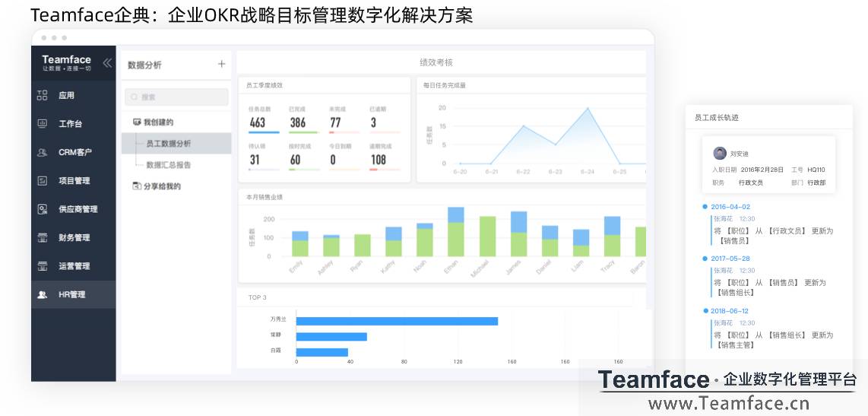Click completed value 386

pyautogui.click(x=298, y=122)
